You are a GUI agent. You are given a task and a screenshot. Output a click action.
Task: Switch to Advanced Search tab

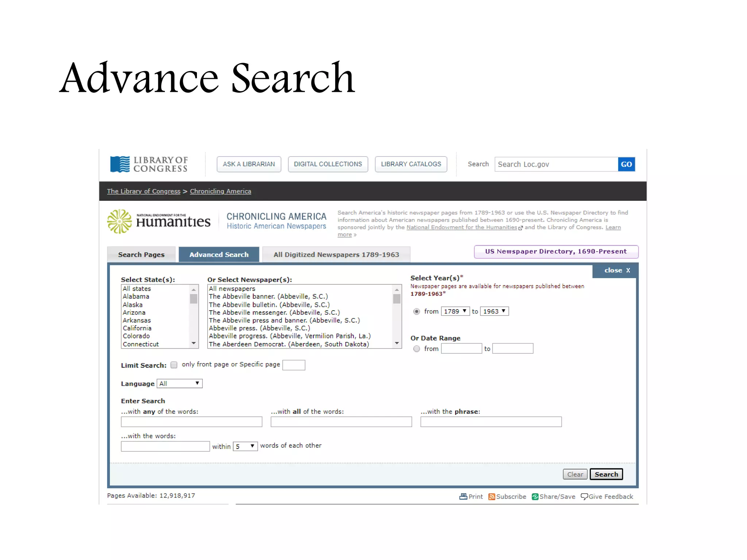[x=219, y=254]
